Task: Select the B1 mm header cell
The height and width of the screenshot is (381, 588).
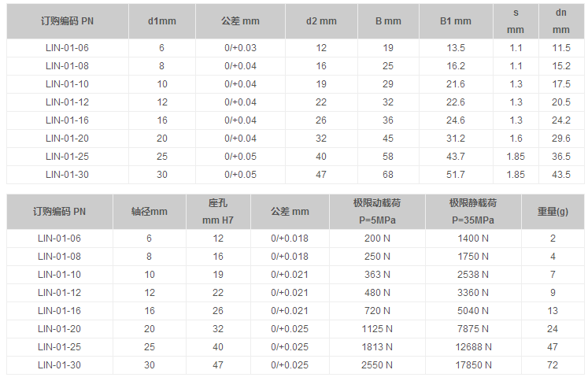Action: click(456, 21)
